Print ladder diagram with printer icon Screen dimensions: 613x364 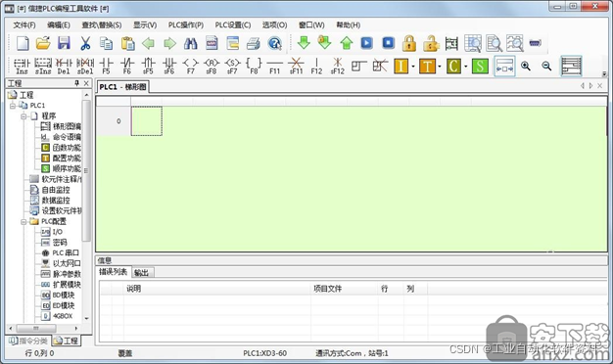pos(254,43)
